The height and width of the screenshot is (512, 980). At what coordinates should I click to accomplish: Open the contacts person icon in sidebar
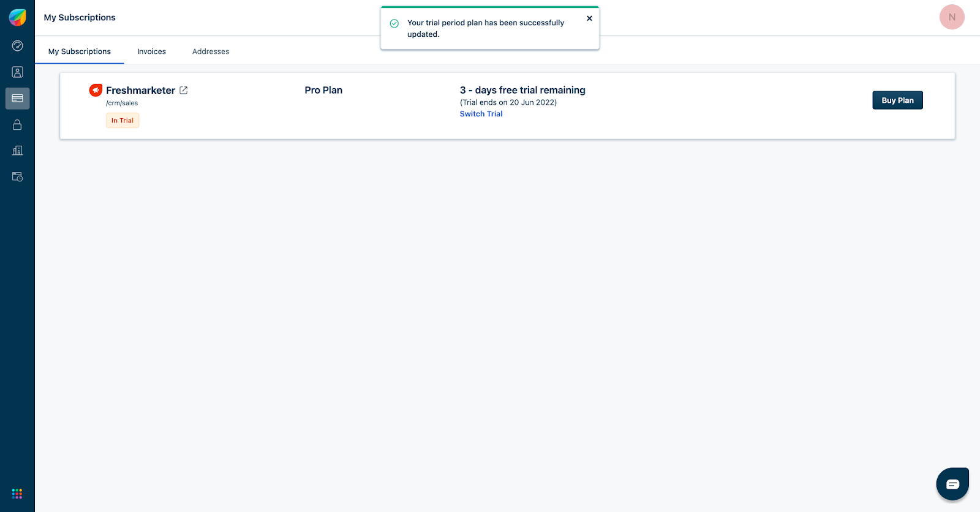[17, 72]
